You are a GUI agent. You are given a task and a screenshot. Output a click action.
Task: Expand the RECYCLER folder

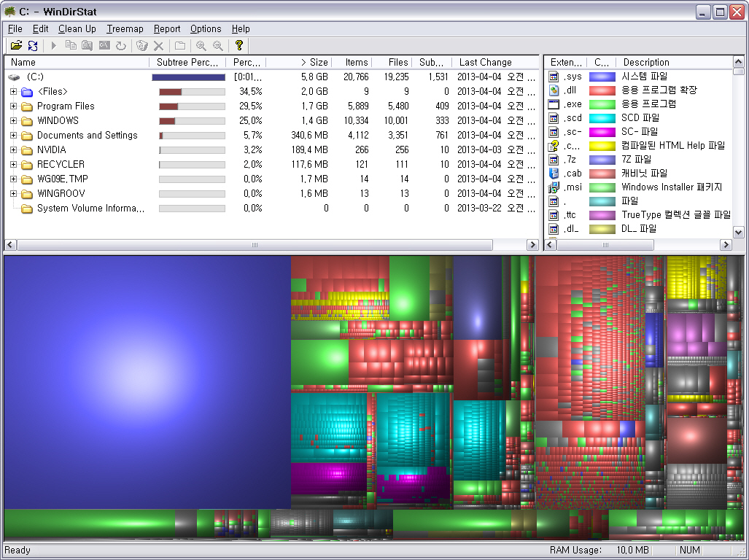pyautogui.click(x=13, y=164)
